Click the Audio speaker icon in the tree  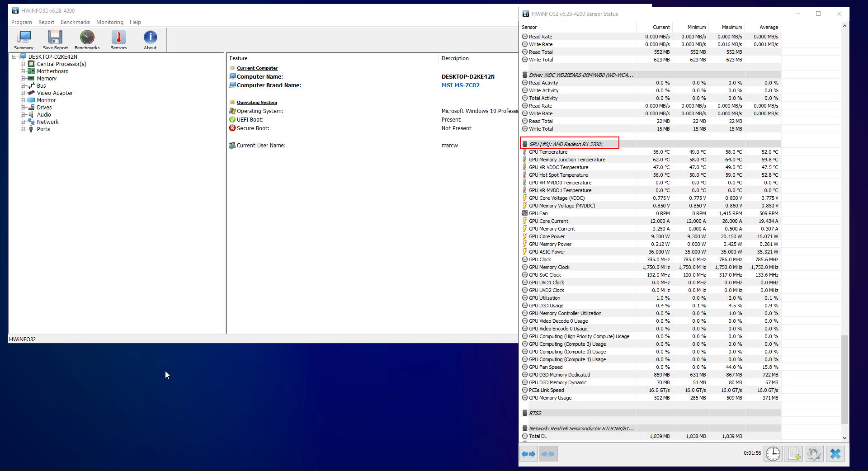pyautogui.click(x=31, y=115)
